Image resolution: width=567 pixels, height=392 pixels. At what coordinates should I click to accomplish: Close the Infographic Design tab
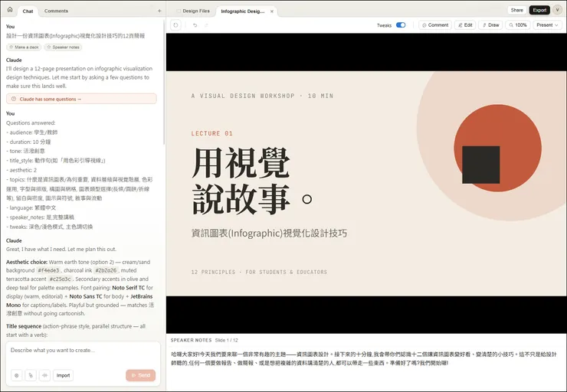[271, 11]
